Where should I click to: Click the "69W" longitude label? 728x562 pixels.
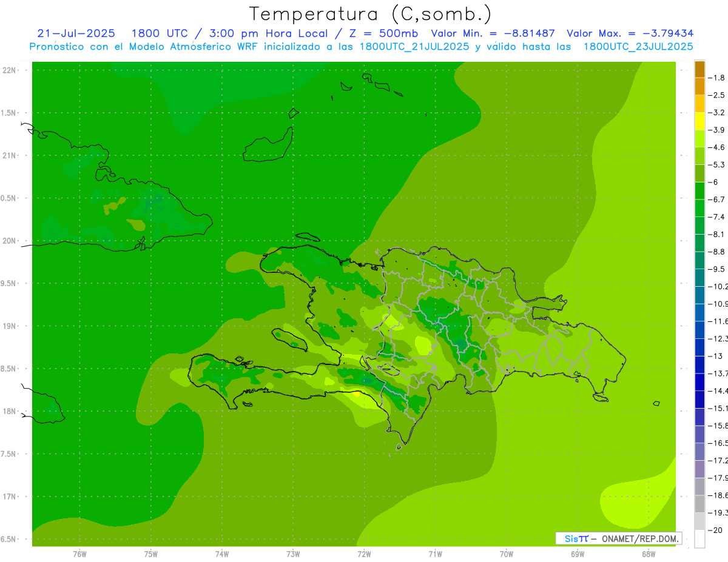(x=577, y=554)
